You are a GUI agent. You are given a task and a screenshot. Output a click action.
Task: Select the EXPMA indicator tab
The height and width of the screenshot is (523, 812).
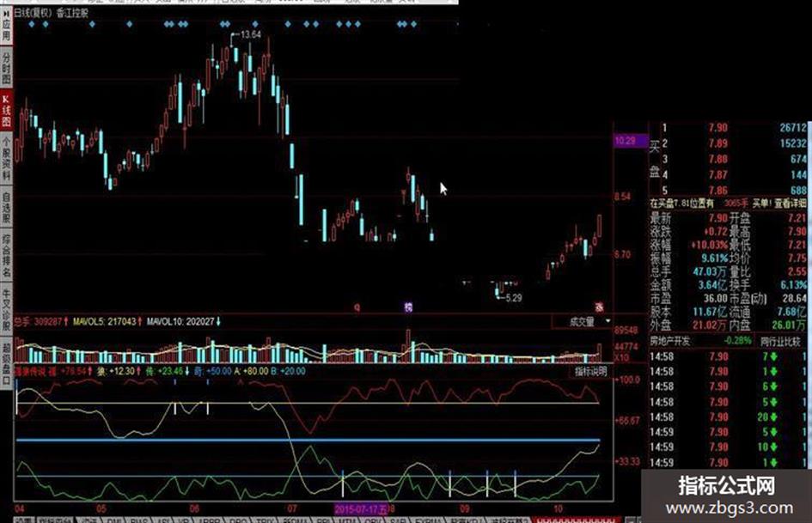pyautogui.click(x=427, y=520)
